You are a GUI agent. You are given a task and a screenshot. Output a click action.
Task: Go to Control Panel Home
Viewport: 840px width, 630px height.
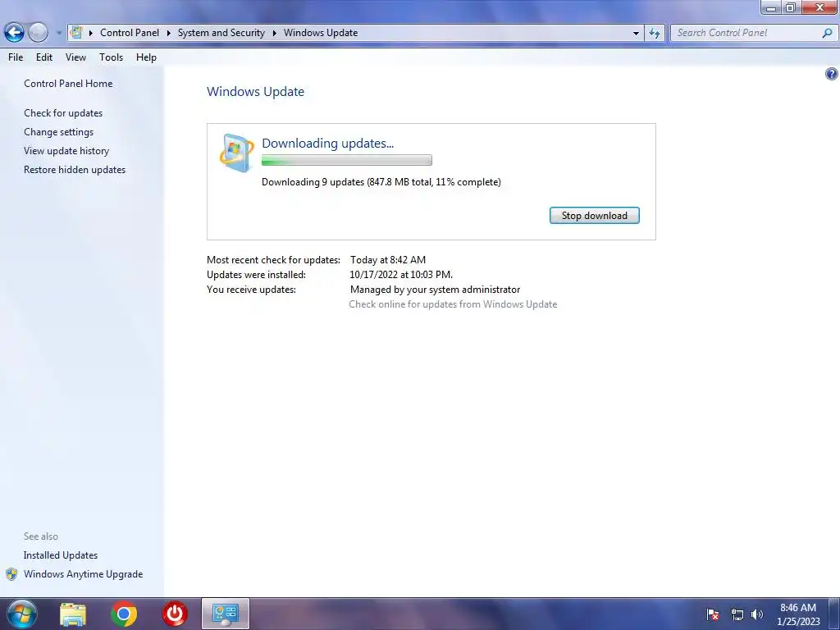click(x=68, y=84)
